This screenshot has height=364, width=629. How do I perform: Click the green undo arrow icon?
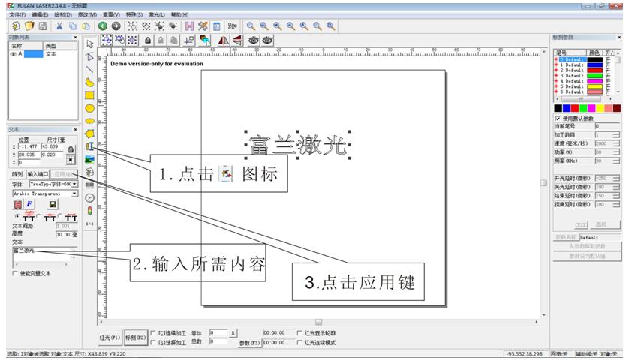pyautogui.click(x=104, y=26)
